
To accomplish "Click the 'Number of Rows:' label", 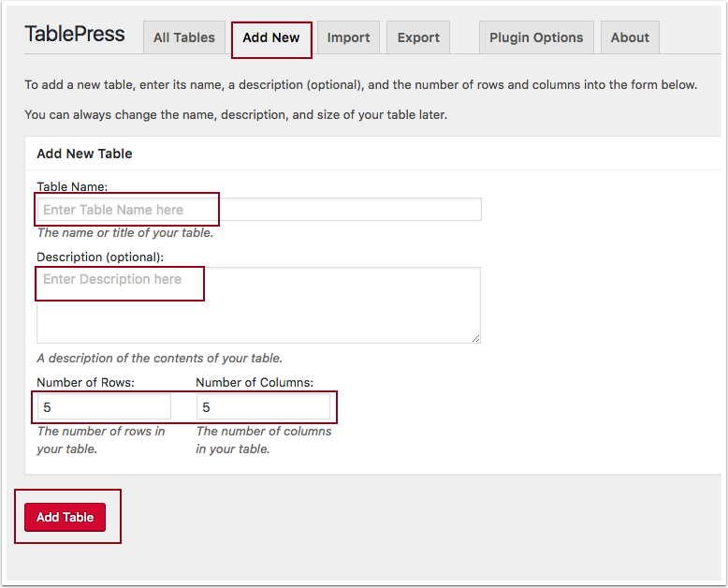I will click(85, 382).
